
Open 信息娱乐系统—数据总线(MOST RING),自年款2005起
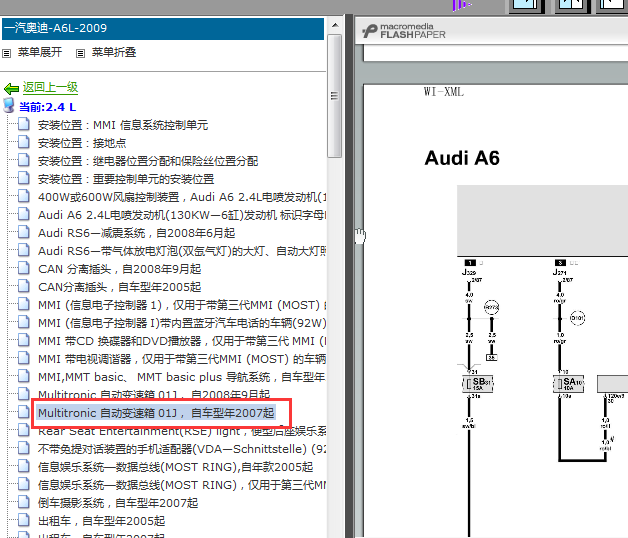(175, 467)
